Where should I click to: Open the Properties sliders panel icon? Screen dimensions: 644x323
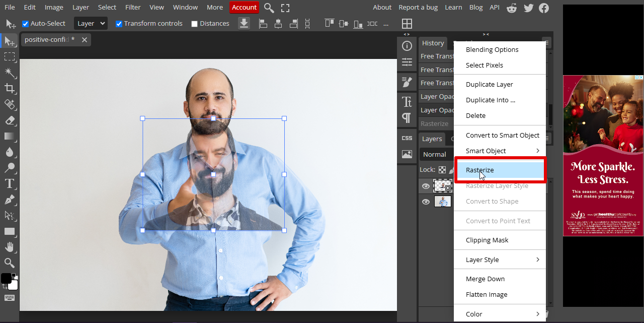click(x=407, y=62)
